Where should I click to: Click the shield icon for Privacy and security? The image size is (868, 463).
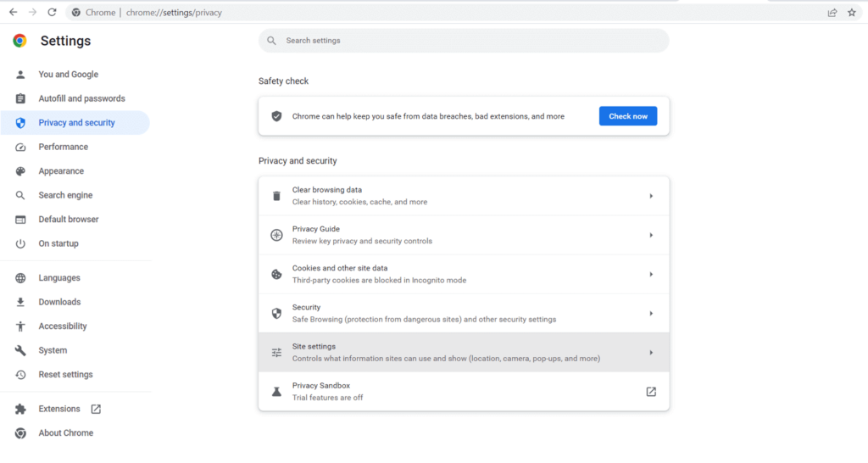(20, 122)
